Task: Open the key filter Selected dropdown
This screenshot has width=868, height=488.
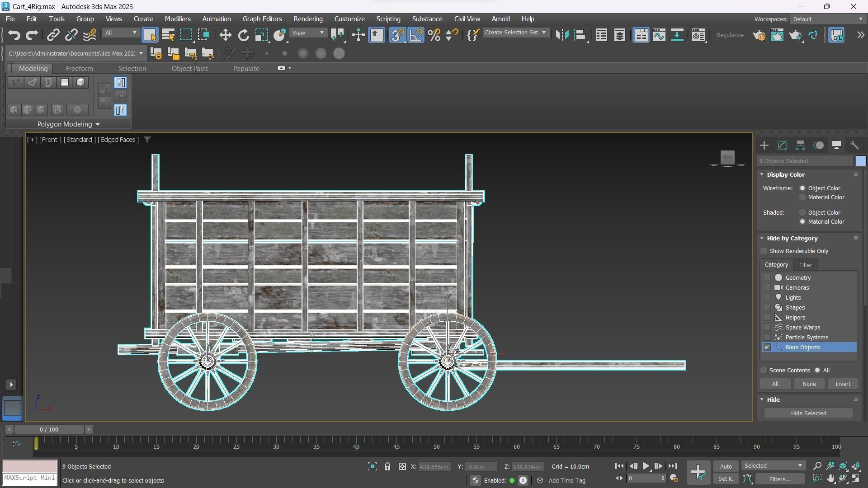Action: click(x=773, y=466)
